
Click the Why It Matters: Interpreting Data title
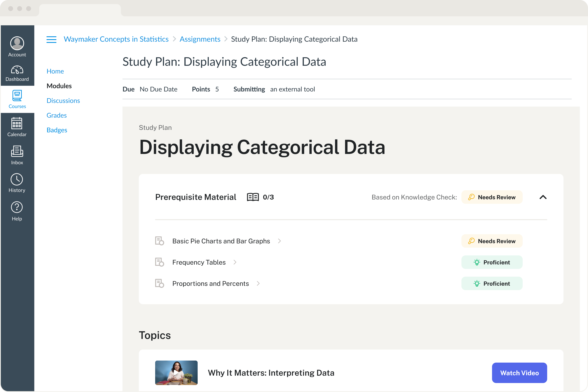(271, 373)
